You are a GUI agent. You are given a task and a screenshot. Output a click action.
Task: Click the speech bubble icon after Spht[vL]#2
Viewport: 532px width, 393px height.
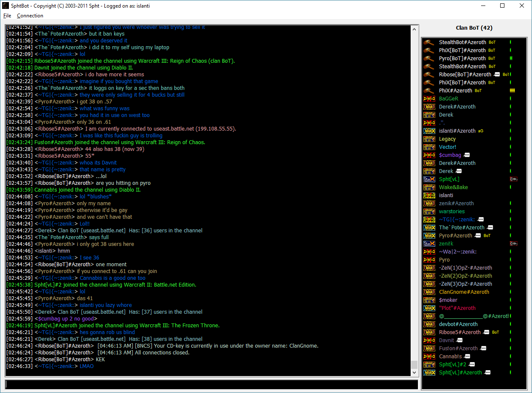coord(472,365)
